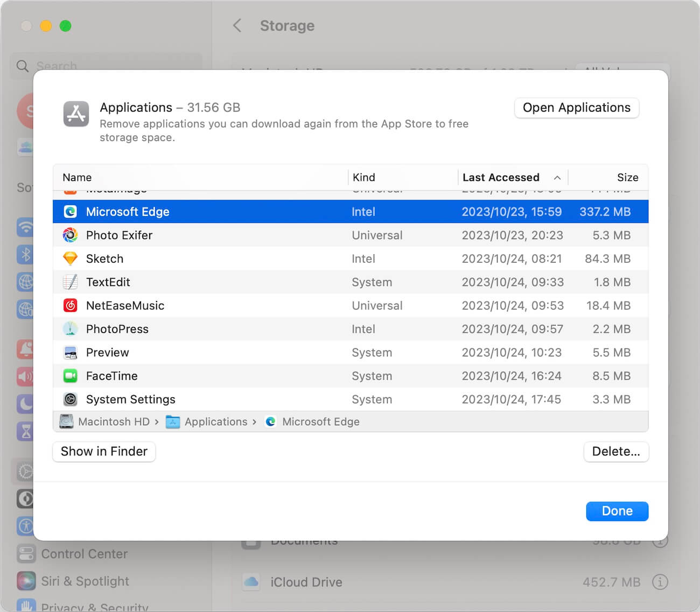This screenshot has height=612, width=700.
Task: Click the Sketch diamond icon
Action: click(71, 258)
